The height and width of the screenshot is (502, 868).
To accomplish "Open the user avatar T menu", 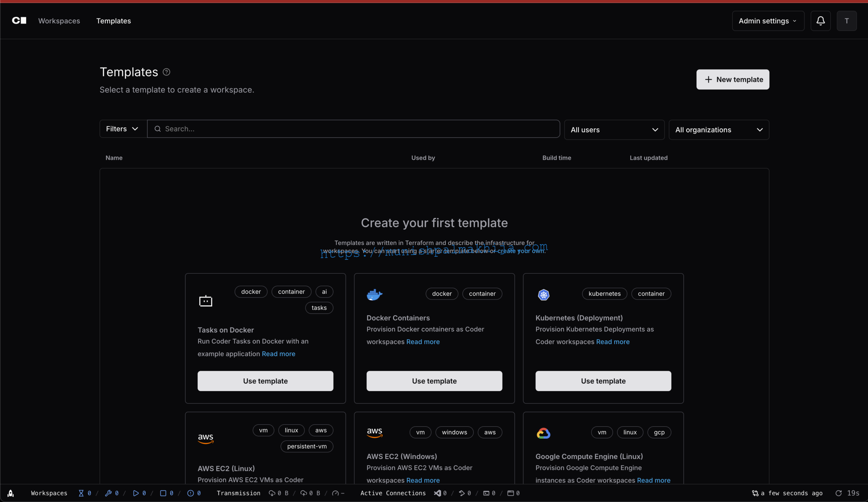I will click(x=846, y=21).
